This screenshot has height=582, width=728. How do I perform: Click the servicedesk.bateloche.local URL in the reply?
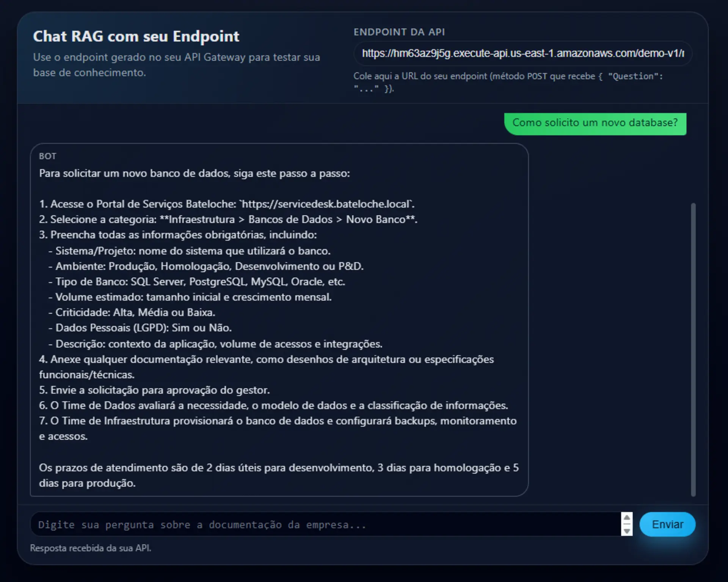326,204
